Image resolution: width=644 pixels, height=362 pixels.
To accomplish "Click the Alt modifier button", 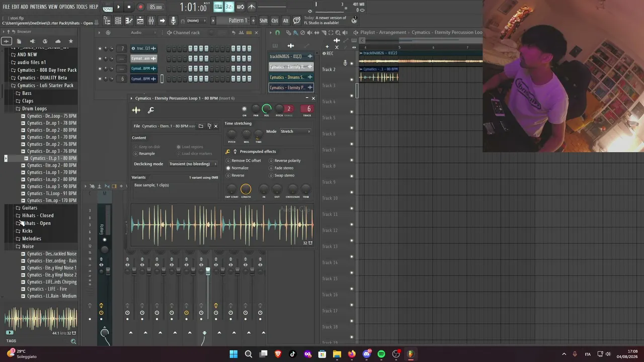I will pos(286,21).
